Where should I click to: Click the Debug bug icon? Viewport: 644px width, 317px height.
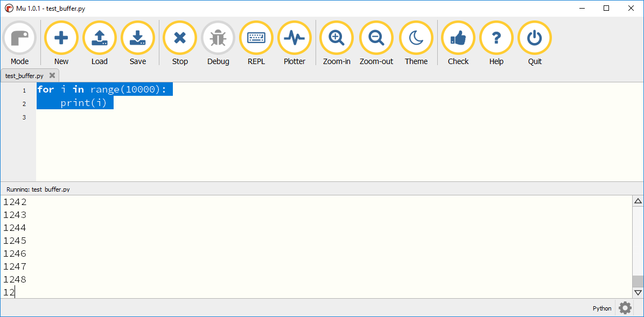pos(218,39)
